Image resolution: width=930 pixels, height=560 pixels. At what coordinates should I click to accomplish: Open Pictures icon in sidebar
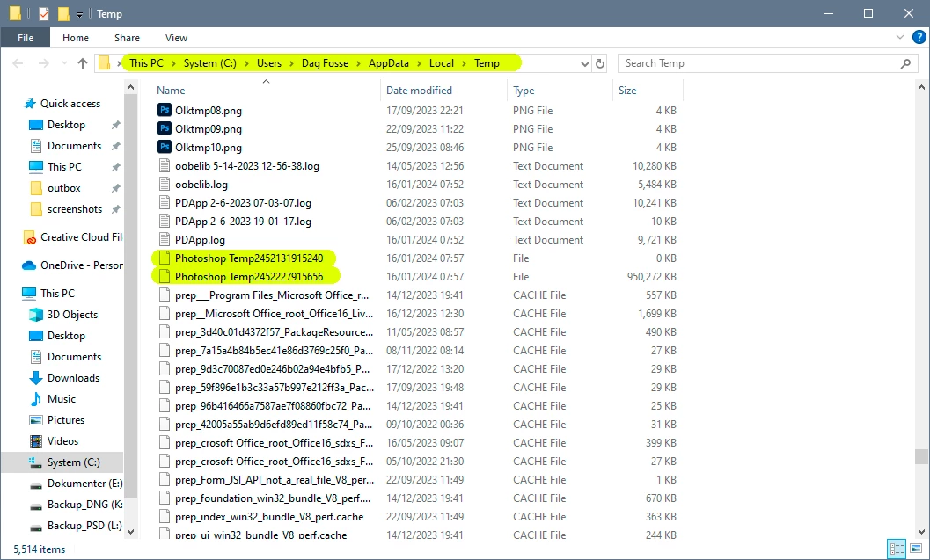tap(36, 419)
